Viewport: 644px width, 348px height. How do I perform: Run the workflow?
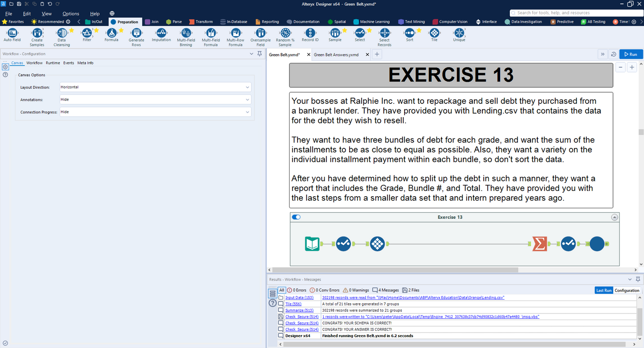(x=631, y=54)
